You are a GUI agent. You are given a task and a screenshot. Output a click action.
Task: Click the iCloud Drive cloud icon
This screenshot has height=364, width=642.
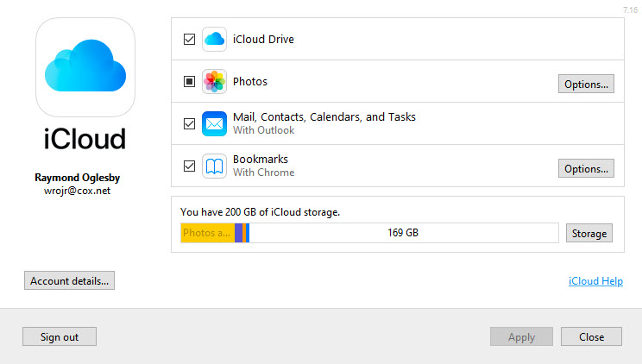coord(214,40)
